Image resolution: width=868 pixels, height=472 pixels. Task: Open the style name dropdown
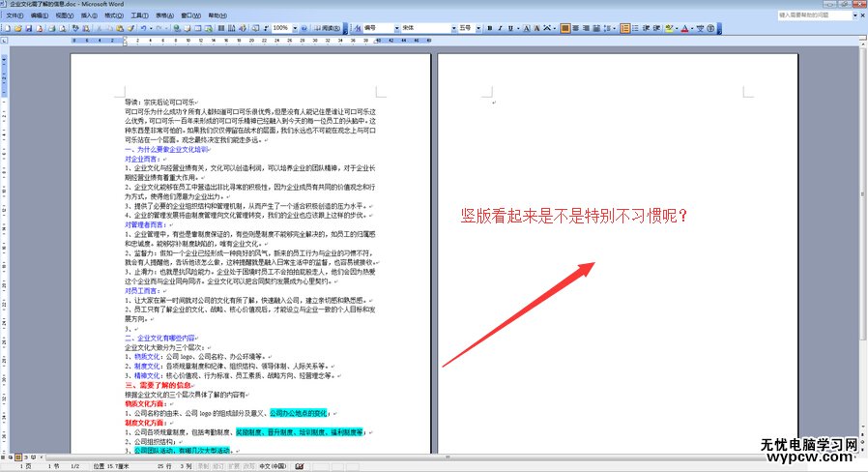(397, 28)
